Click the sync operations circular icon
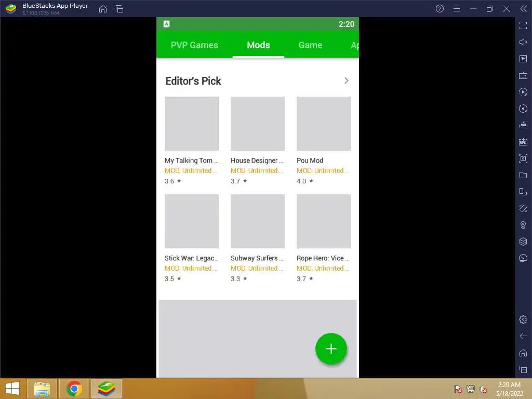Viewport: 532px width, 399px height. [523, 109]
